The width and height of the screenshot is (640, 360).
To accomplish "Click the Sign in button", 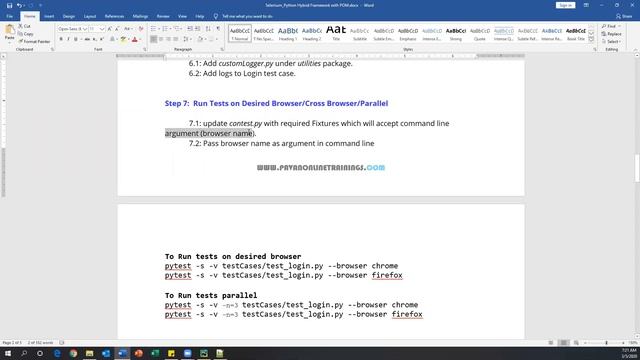I will coord(565,5).
